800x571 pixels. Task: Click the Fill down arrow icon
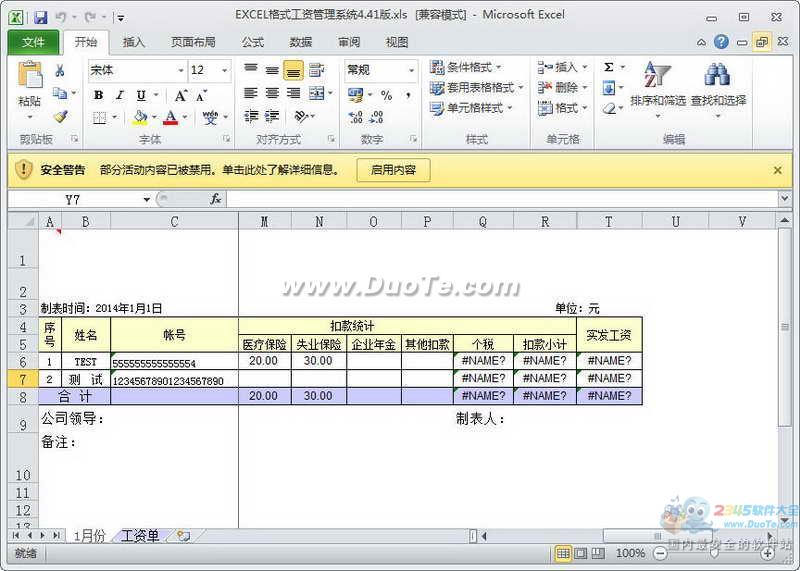(609, 88)
